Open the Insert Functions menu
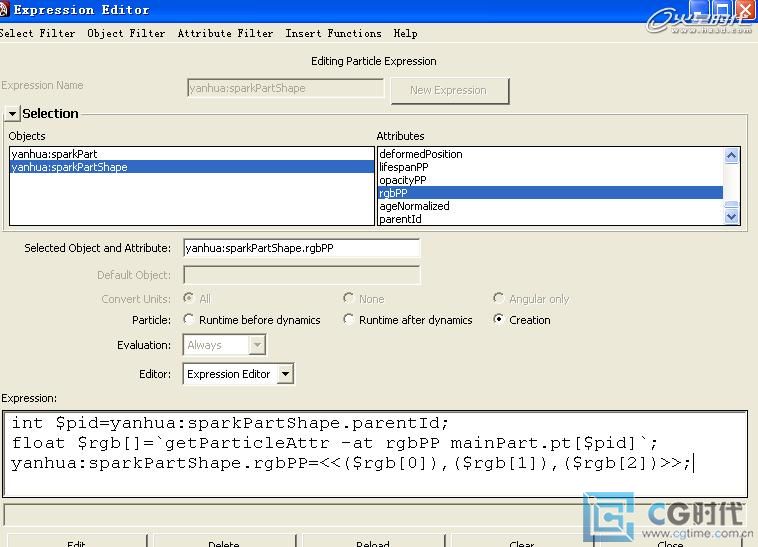Image resolution: width=758 pixels, height=547 pixels. click(333, 33)
